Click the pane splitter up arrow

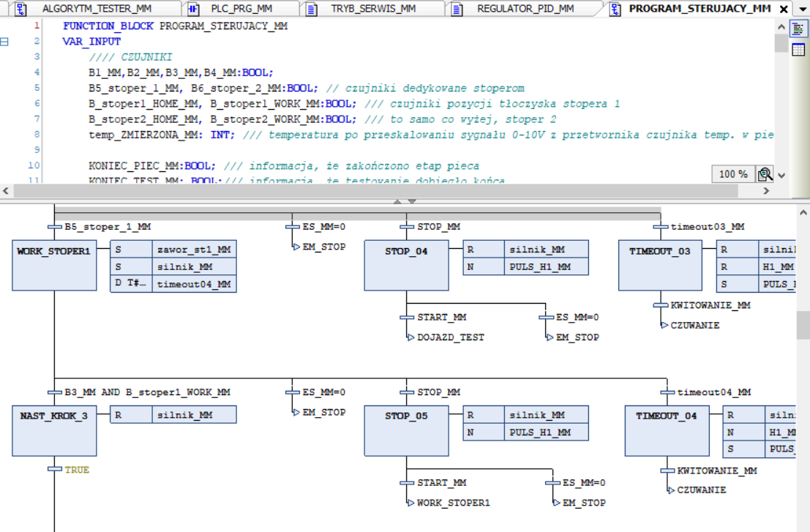(x=397, y=201)
